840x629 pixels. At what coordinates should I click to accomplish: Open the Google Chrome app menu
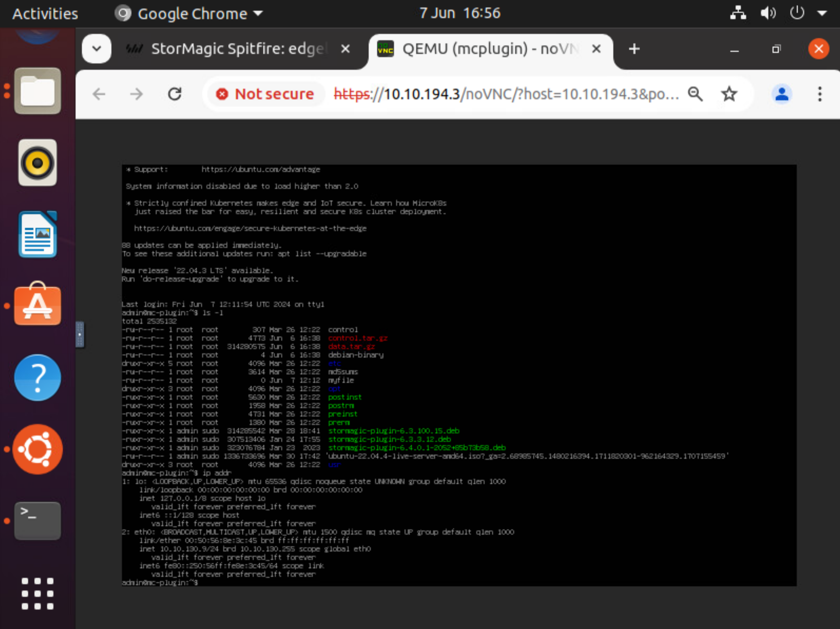tap(189, 14)
